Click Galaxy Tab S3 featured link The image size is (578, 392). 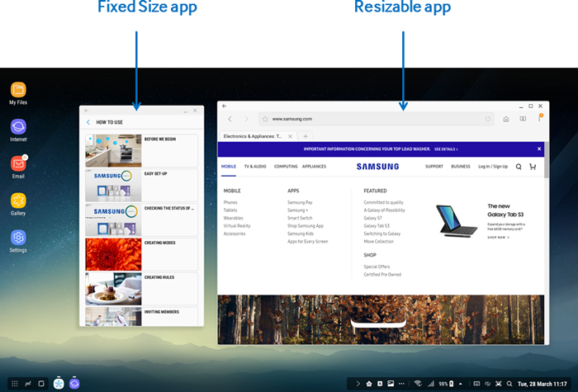[x=377, y=226]
